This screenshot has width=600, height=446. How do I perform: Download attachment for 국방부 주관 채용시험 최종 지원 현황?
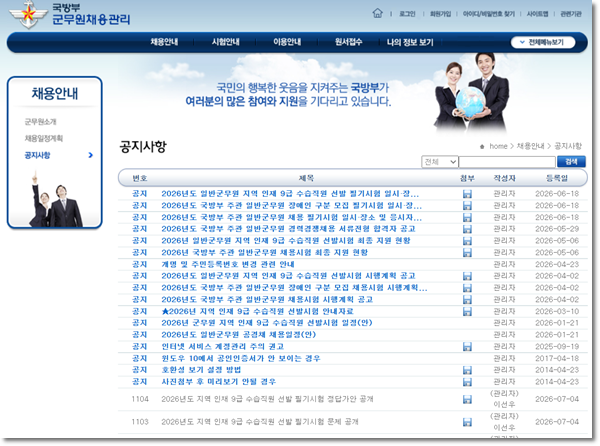(467, 253)
